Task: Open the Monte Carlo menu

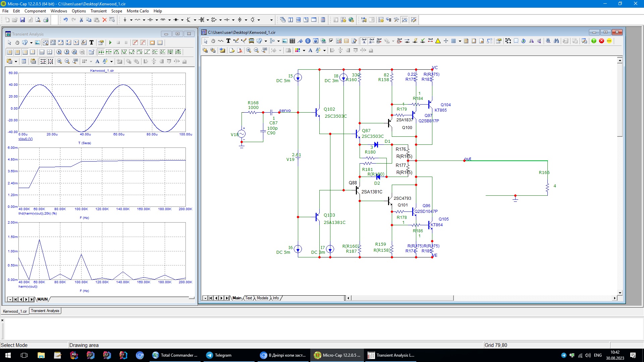Action: [x=138, y=11]
